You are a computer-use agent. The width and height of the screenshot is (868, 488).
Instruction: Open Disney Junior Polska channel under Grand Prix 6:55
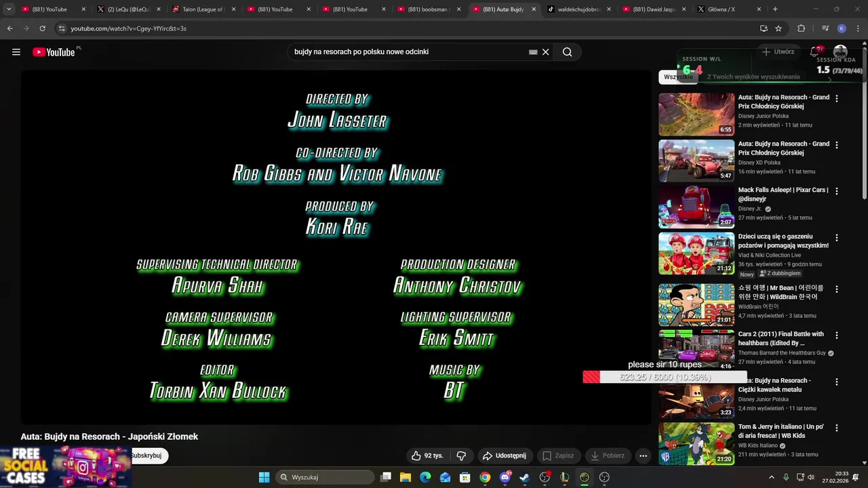tap(763, 116)
